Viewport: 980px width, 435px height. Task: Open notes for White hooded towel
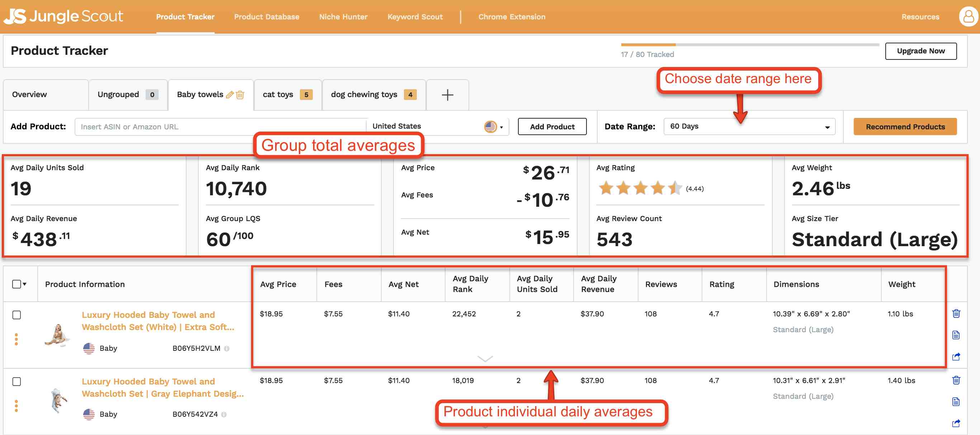(956, 335)
